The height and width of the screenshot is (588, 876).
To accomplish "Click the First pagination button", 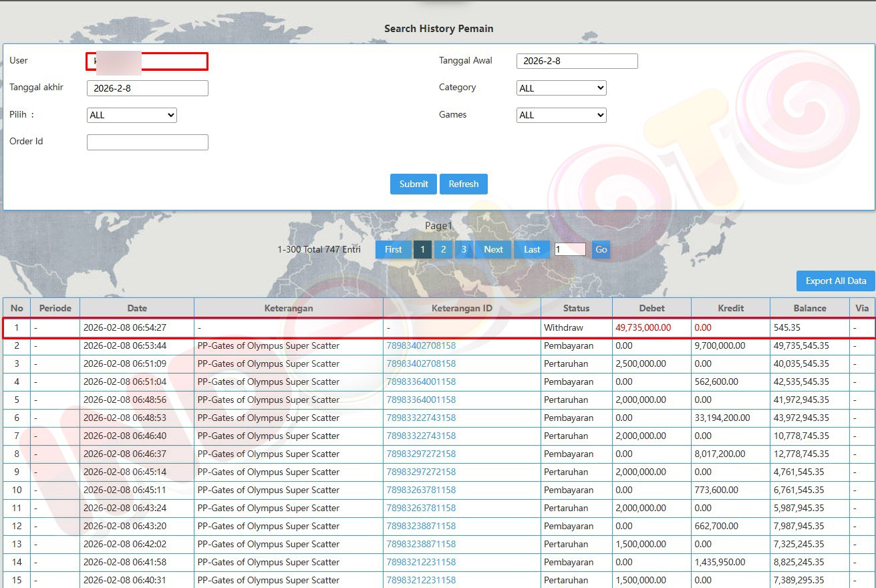I will click(394, 250).
